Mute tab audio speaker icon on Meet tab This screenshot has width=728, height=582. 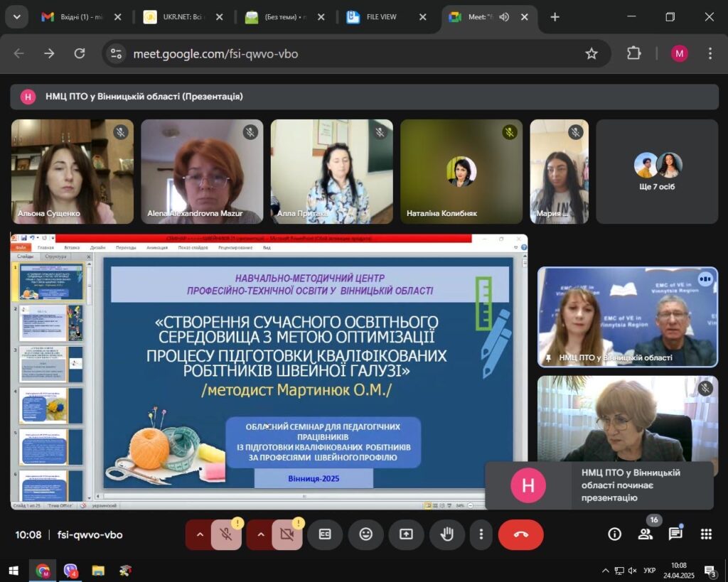pyautogui.click(x=504, y=17)
